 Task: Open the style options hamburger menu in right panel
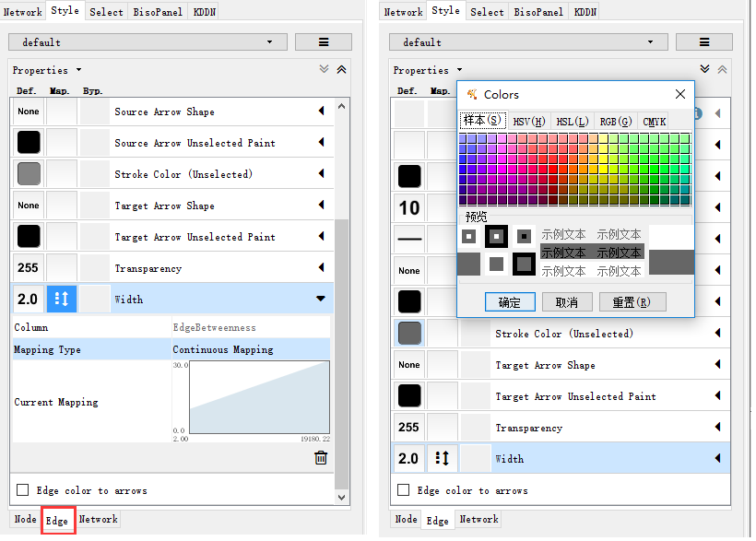704,42
